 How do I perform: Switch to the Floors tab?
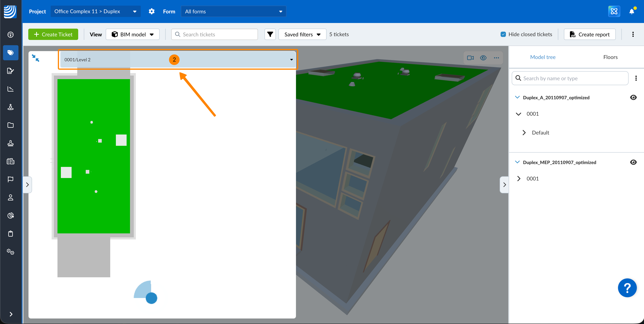pos(610,57)
